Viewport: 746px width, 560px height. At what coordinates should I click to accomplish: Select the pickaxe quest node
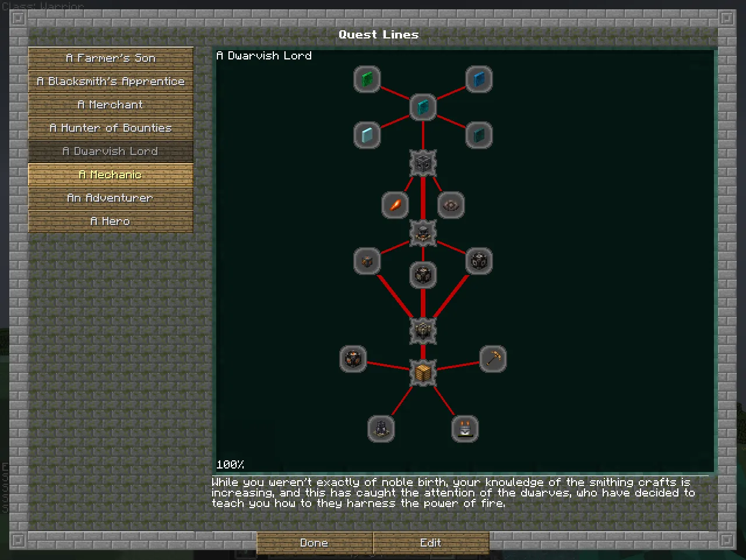pos(493,359)
